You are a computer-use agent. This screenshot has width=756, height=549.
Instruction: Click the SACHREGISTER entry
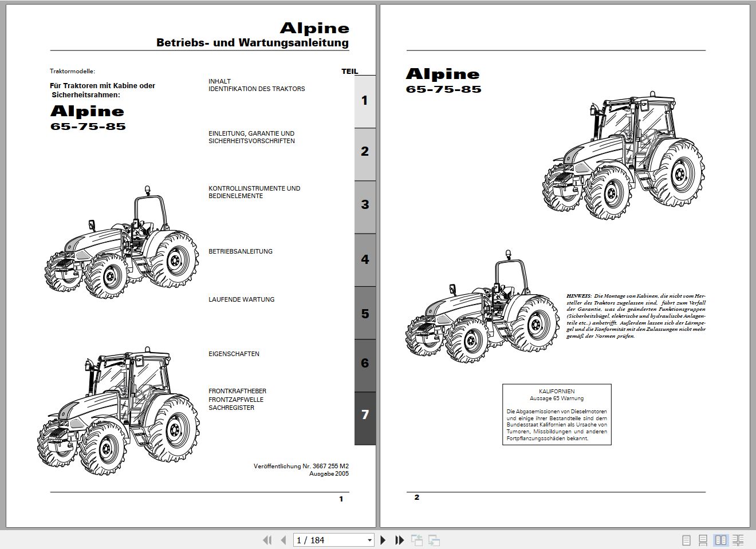click(x=231, y=408)
